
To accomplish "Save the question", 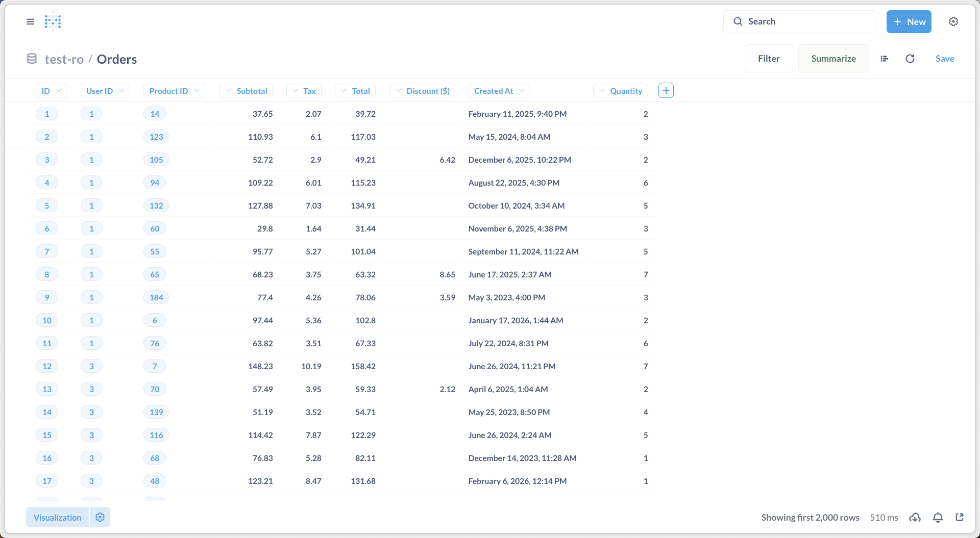I will [944, 59].
